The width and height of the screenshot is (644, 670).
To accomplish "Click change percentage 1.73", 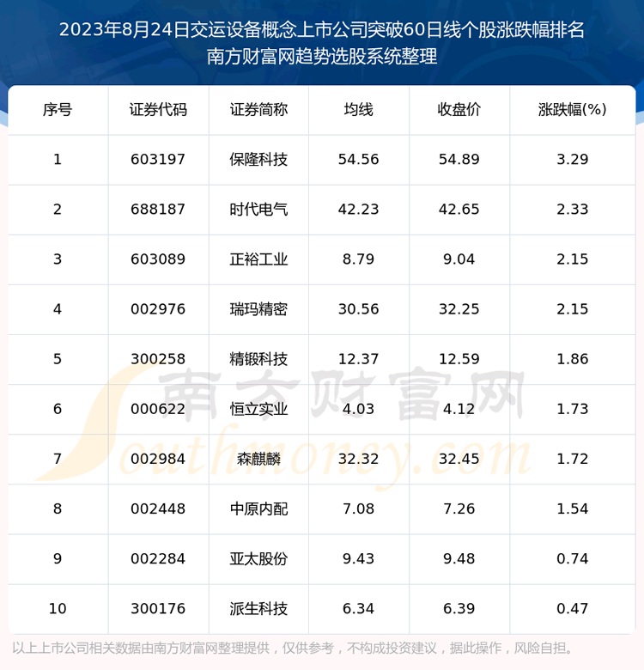I will coord(572,409).
